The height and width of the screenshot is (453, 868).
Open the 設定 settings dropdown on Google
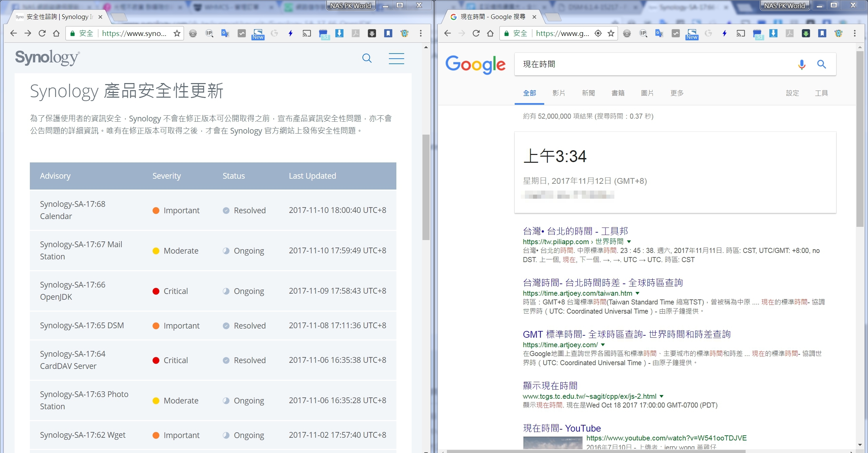tap(792, 93)
